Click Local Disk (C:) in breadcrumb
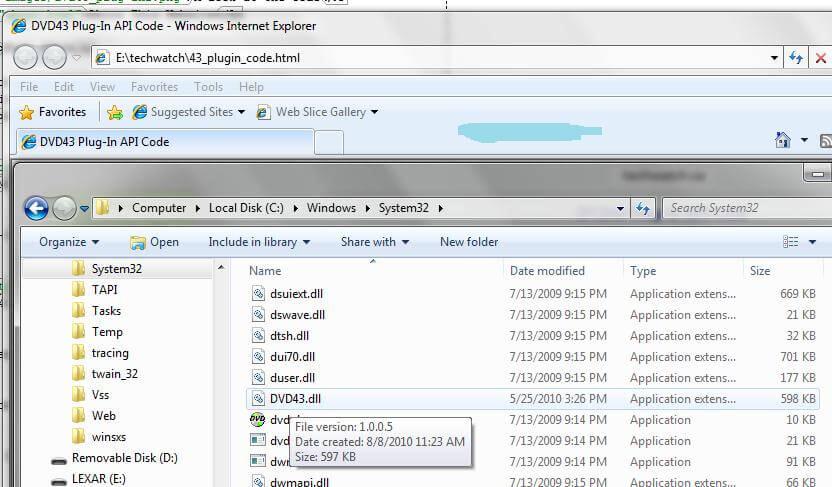Viewport: 832px width, 487px height. (x=246, y=208)
